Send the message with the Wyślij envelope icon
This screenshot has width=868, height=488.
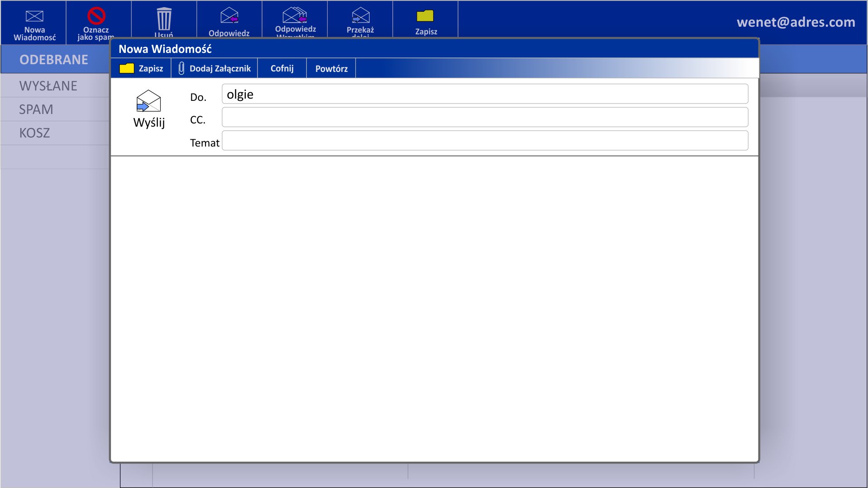148,101
